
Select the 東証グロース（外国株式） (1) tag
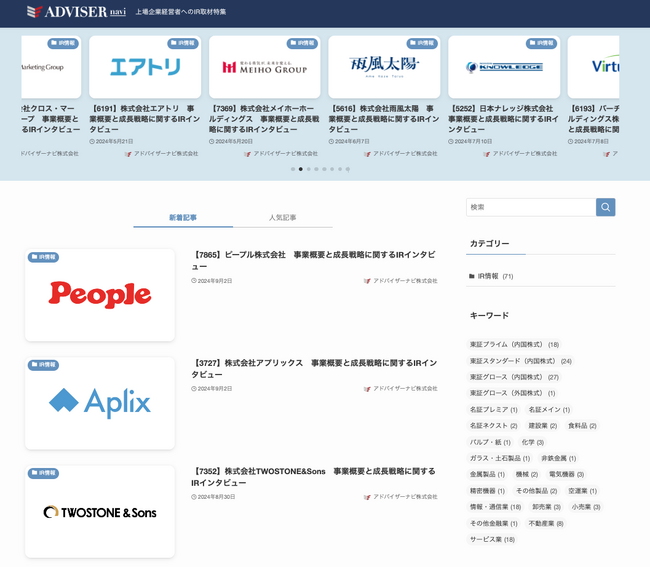pos(512,393)
